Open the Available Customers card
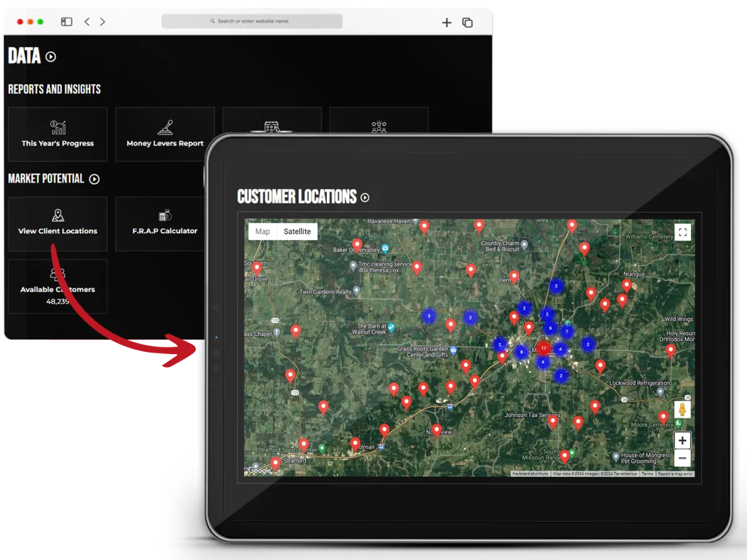 pos(58,286)
